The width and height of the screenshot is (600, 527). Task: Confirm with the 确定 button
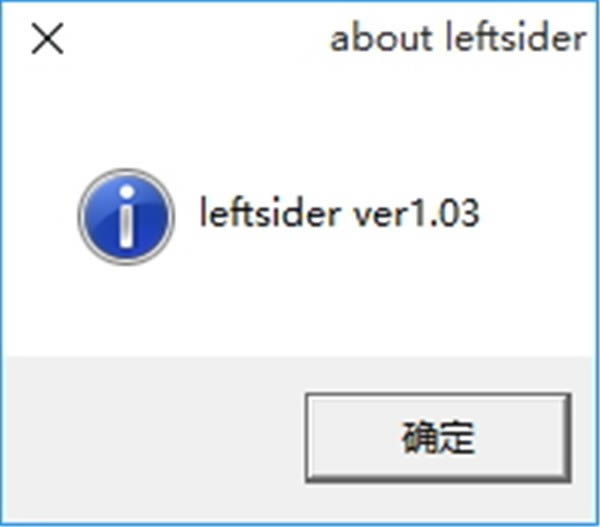coord(438,437)
